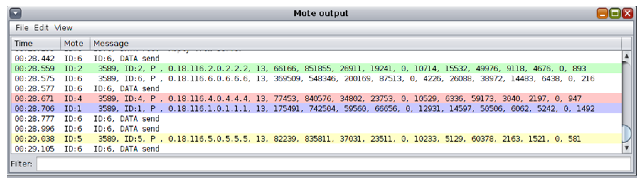Click the vertical scrollbar thumb
The height and width of the screenshot is (184, 644).
[x=627, y=134]
